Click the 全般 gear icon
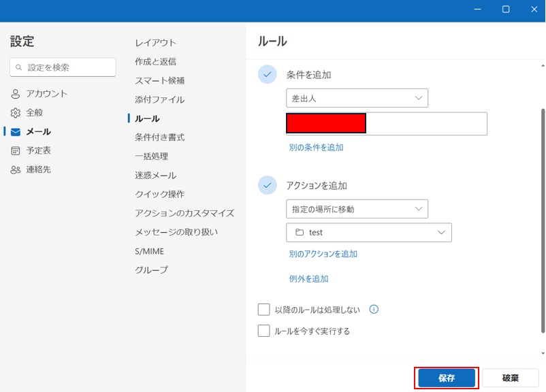 point(16,113)
